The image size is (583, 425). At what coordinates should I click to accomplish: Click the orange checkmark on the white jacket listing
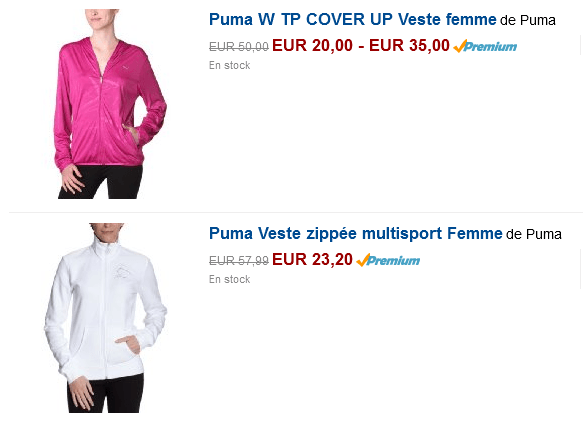[363, 260]
